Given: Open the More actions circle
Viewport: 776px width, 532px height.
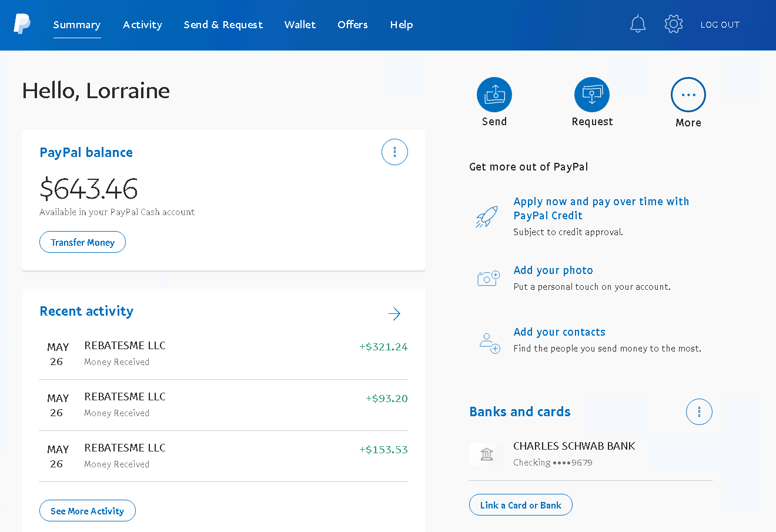Looking at the screenshot, I should coord(688,95).
